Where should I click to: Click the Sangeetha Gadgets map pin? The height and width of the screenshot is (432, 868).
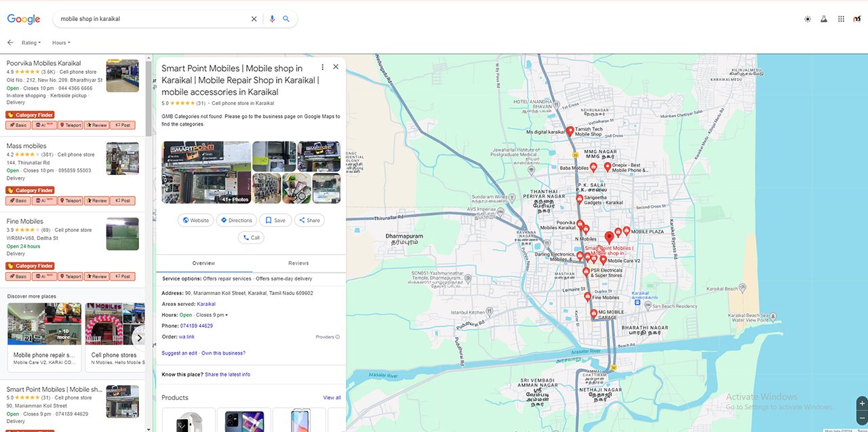(x=579, y=199)
